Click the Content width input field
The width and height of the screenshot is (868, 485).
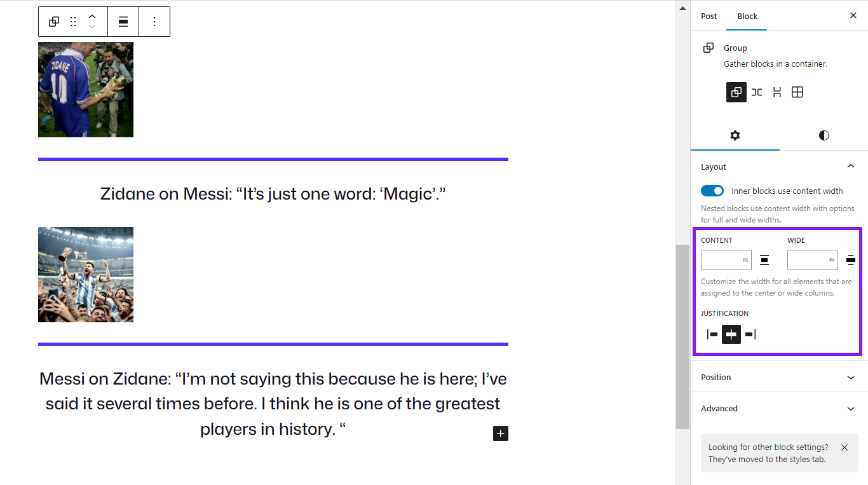[721, 260]
